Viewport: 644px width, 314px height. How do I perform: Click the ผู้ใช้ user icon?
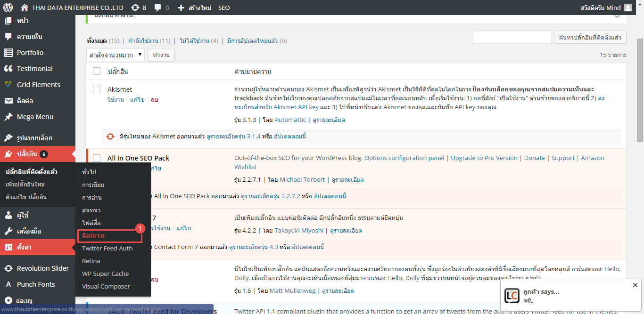[8, 215]
